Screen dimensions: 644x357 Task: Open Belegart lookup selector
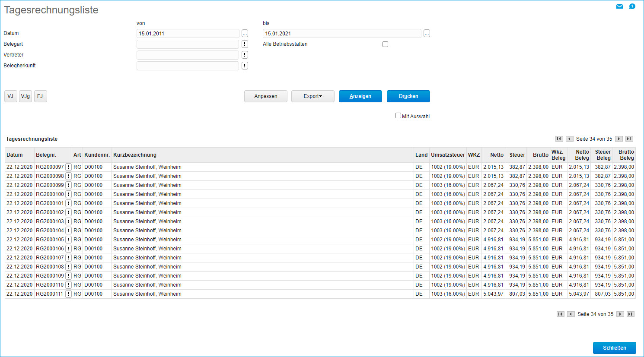pyautogui.click(x=245, y=44)
